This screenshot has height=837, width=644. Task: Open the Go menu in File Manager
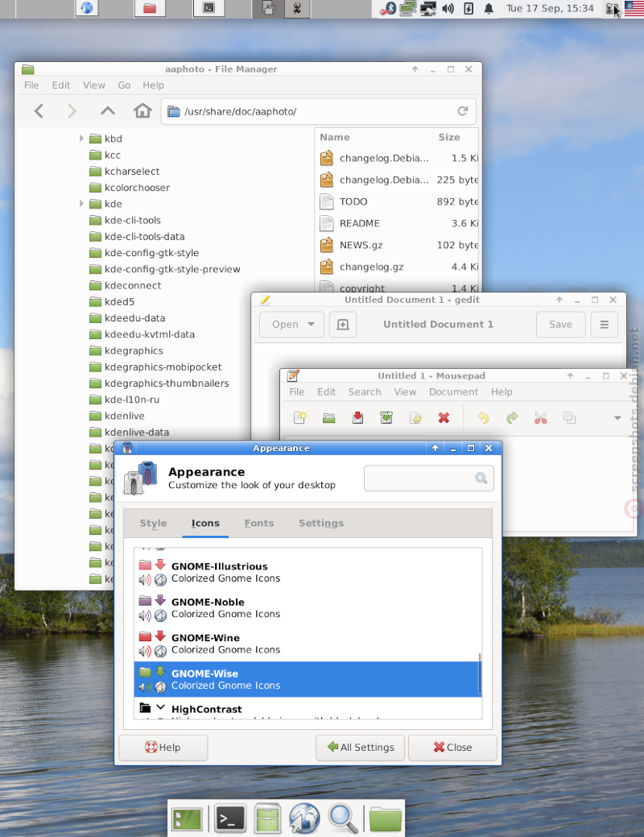pyautogui.click(x=124, y=85)
